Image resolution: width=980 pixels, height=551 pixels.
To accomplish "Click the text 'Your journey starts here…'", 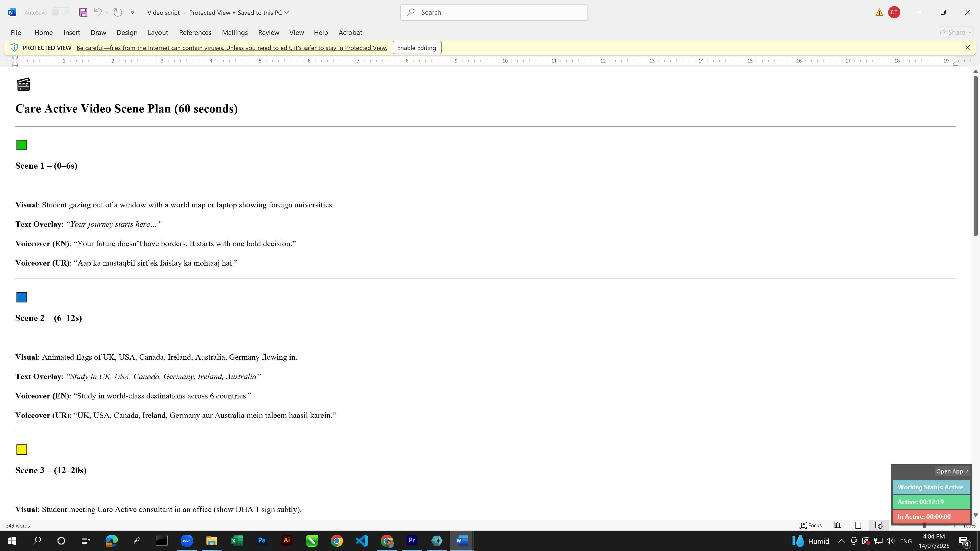I will 114,224.
